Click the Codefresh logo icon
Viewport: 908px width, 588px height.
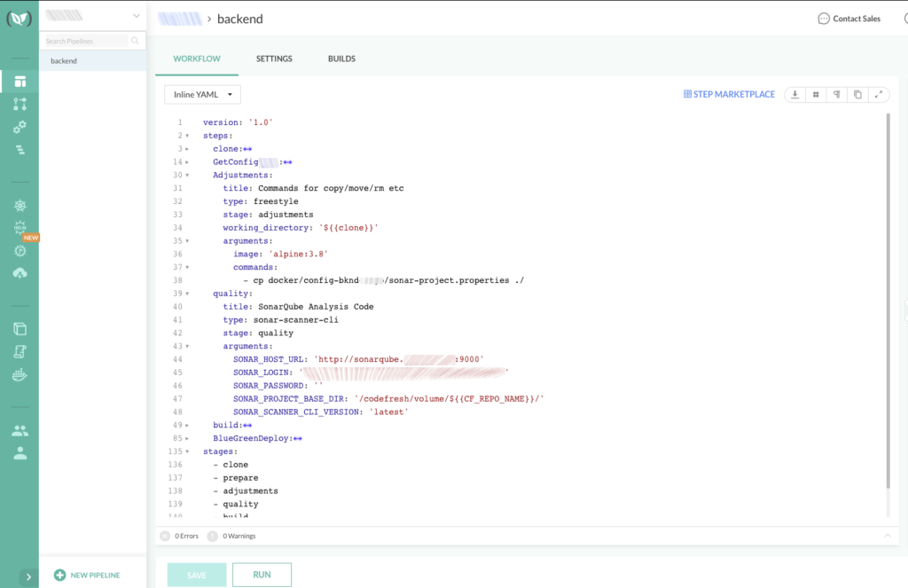20,19
